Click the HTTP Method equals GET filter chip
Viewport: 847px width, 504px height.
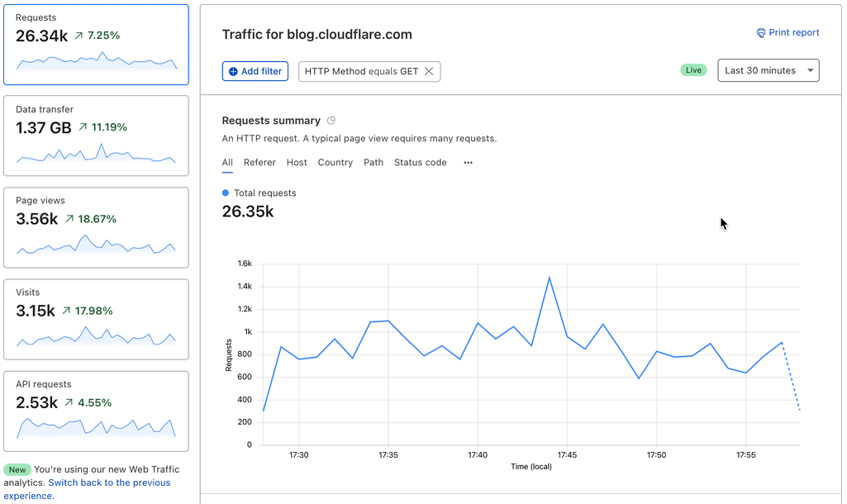(369, 71)
